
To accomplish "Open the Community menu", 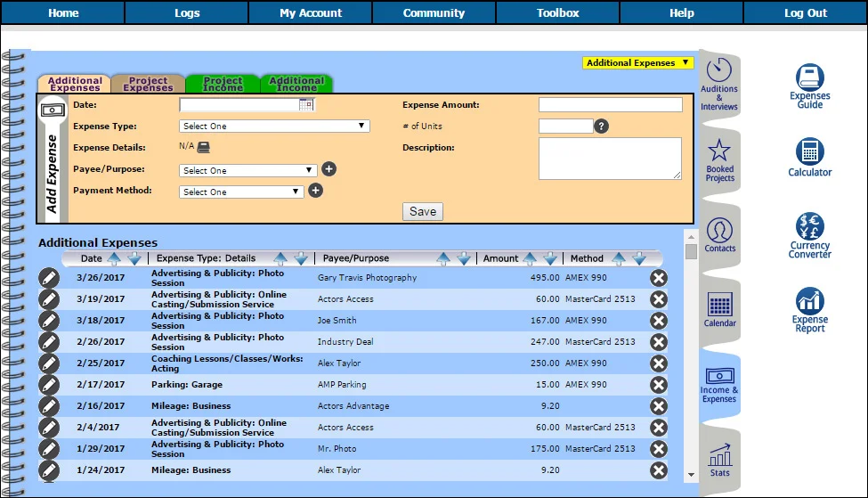I will click(x=434, y=12).
